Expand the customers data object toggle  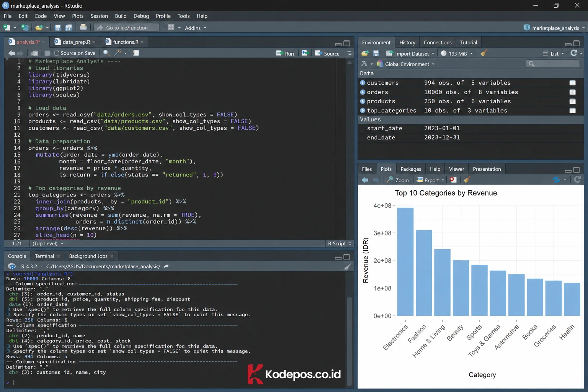click(363, 83)
